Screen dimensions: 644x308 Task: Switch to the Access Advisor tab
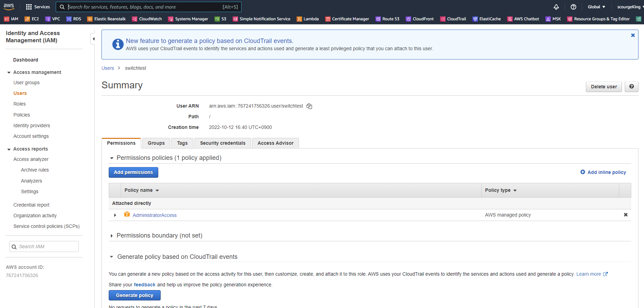(x=276, y=143)
